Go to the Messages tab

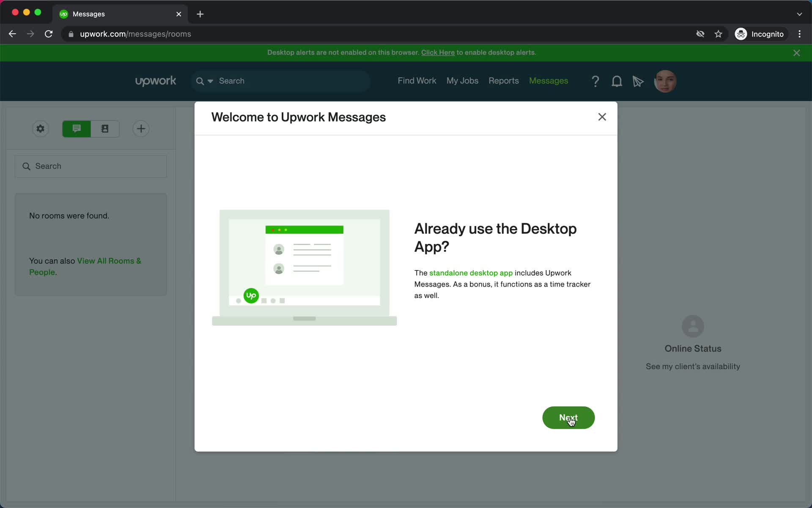coord(549,81)
